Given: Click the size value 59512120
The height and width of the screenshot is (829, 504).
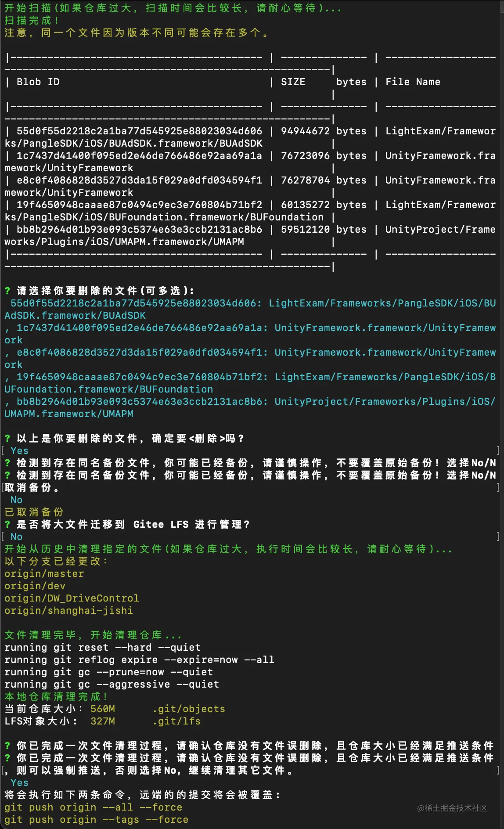Looking at the screenshot, I should 305,229.
